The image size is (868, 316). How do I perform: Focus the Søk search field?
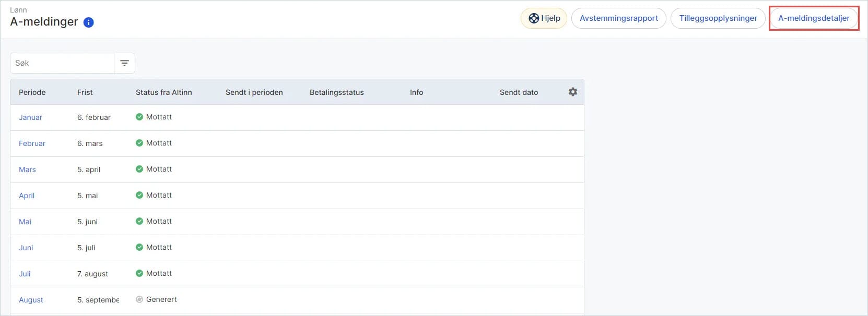62,63
